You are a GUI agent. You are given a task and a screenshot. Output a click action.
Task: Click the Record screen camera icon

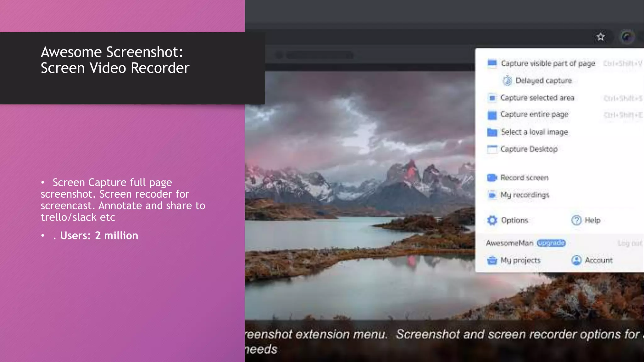pyautogui.click(x=492, y=178)
